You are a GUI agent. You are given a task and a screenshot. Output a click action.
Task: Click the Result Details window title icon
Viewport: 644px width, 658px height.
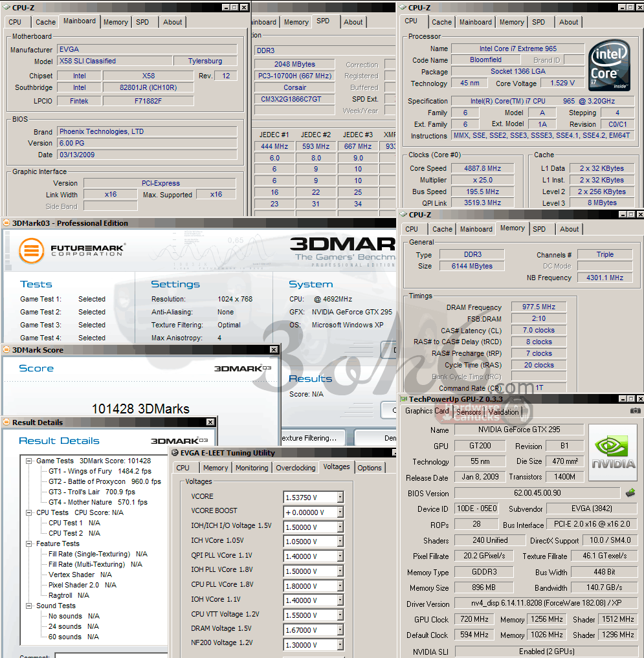6,422
